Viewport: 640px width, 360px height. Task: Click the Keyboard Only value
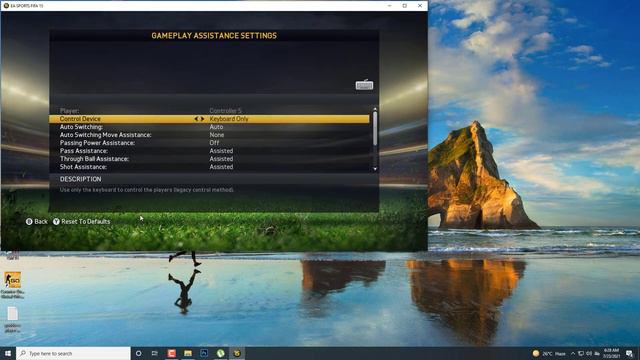229,119
